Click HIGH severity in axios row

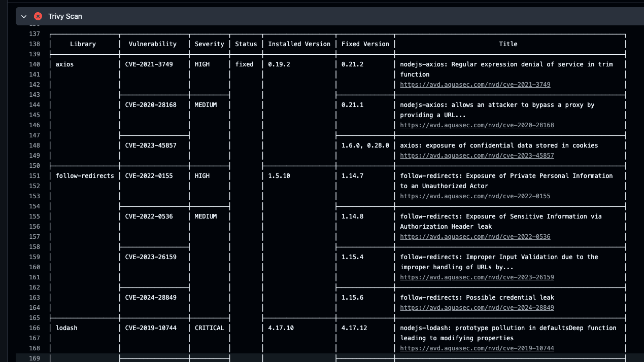coord(202,64)
